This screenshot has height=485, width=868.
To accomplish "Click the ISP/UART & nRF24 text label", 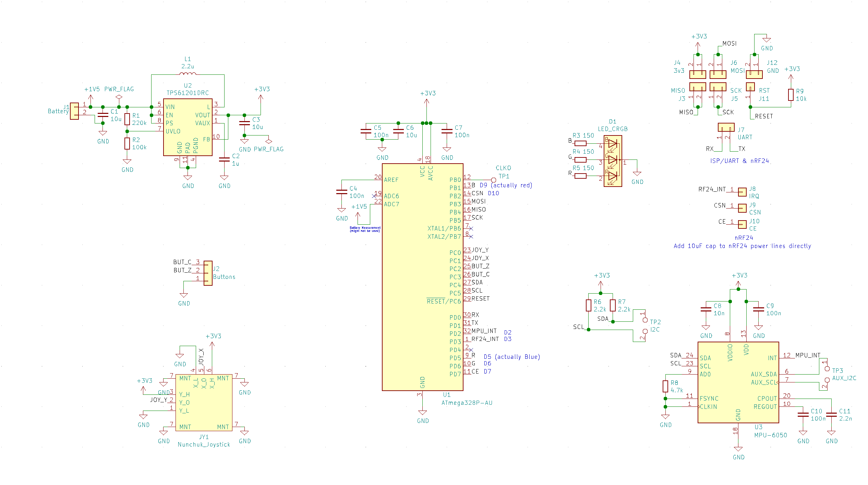I will (x=739, y=161).
